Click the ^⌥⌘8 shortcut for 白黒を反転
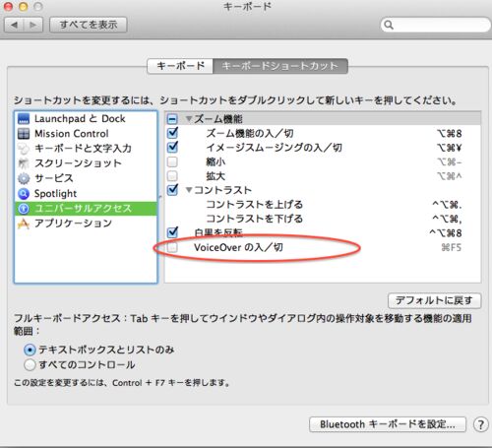 click(446, 233)
